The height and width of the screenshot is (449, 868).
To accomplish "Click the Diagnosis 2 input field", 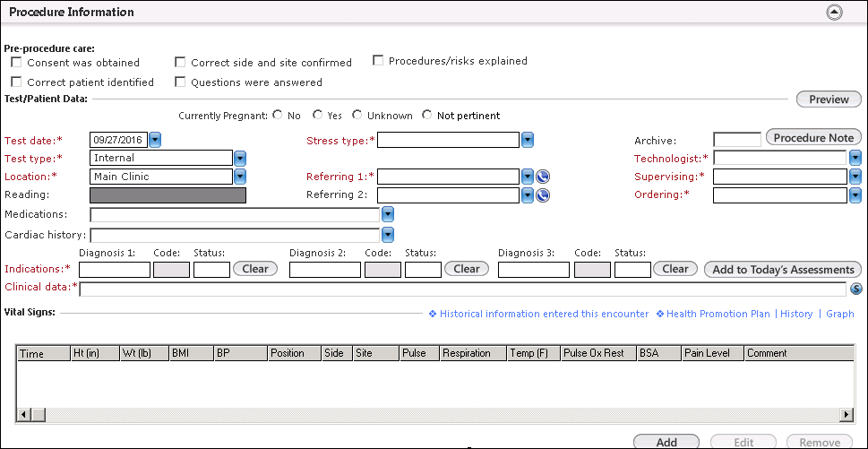I will [325, 270].
